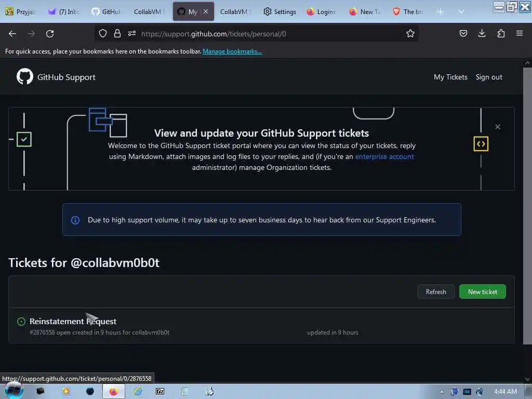Open Firefox hamburger application menu
532x399 pixels.
tap(520, 34)
